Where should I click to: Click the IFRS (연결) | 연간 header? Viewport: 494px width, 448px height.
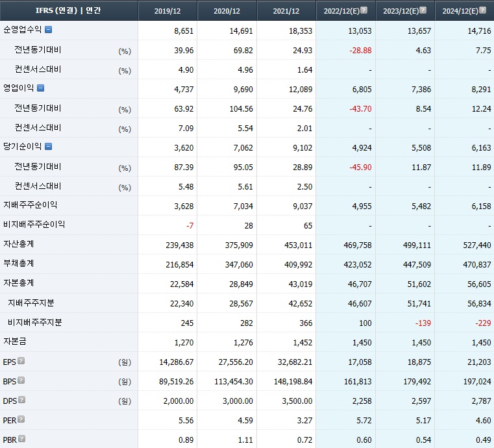click(x=68, y=10)
